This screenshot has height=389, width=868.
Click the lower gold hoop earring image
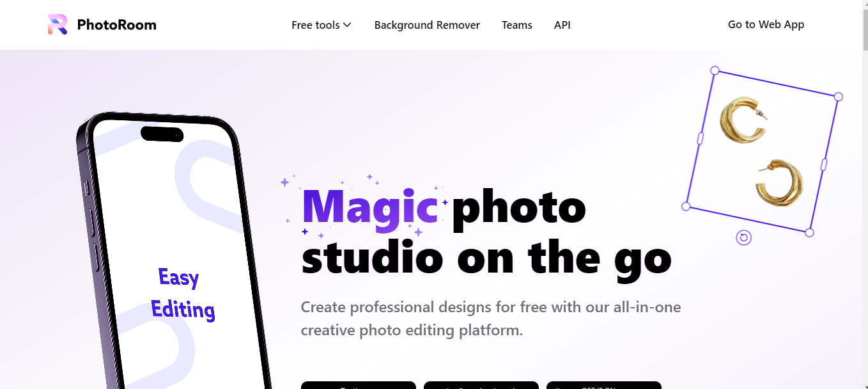[779, 182]
